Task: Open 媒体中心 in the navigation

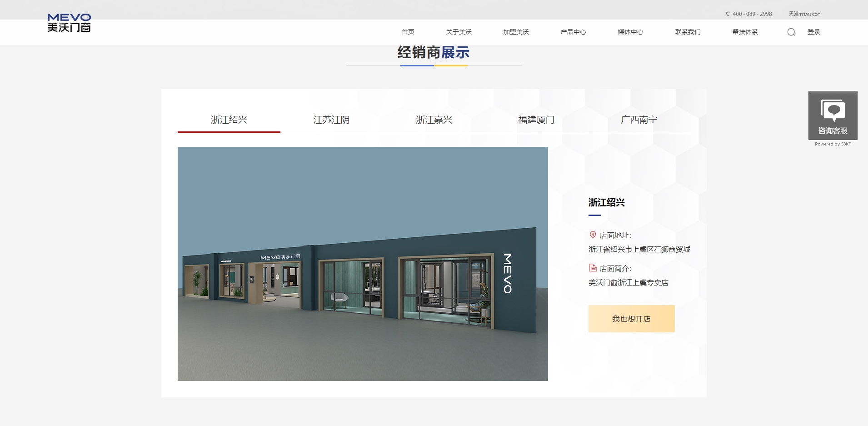Action: tap(630, 32)
